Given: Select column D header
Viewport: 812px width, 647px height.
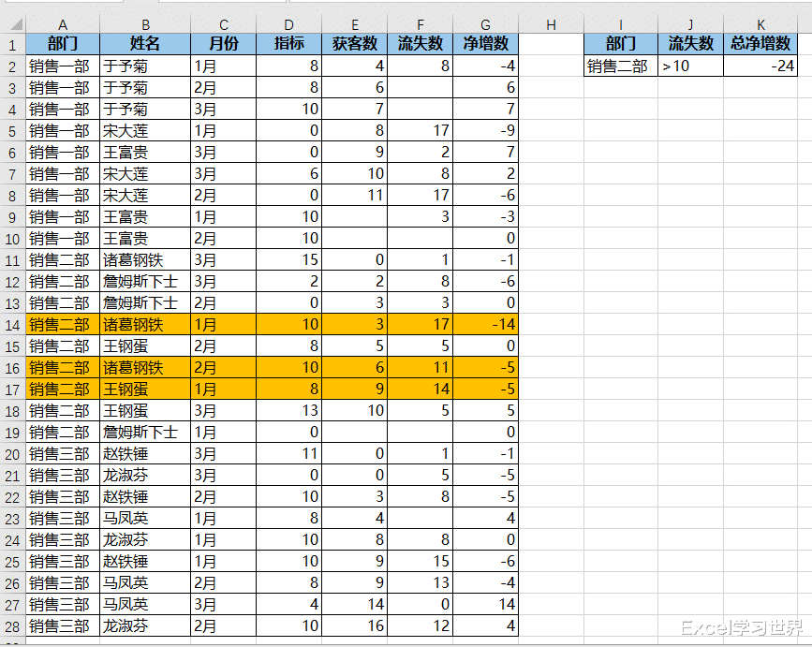Looking at the screenshot, I should pyautogui.click(x=289, y=24).
